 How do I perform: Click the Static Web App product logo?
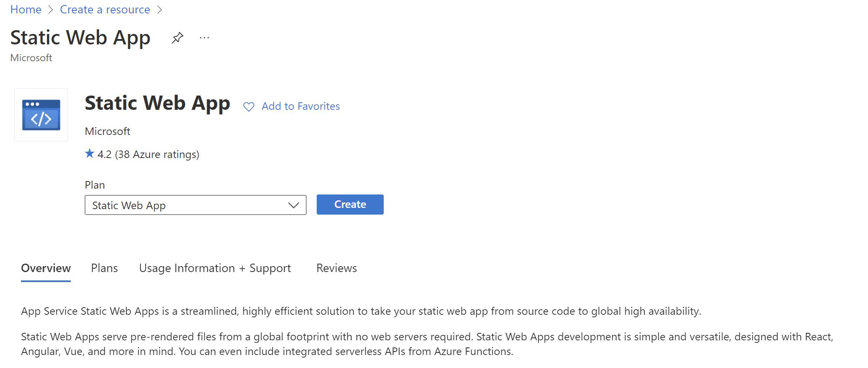click(41, 115)
